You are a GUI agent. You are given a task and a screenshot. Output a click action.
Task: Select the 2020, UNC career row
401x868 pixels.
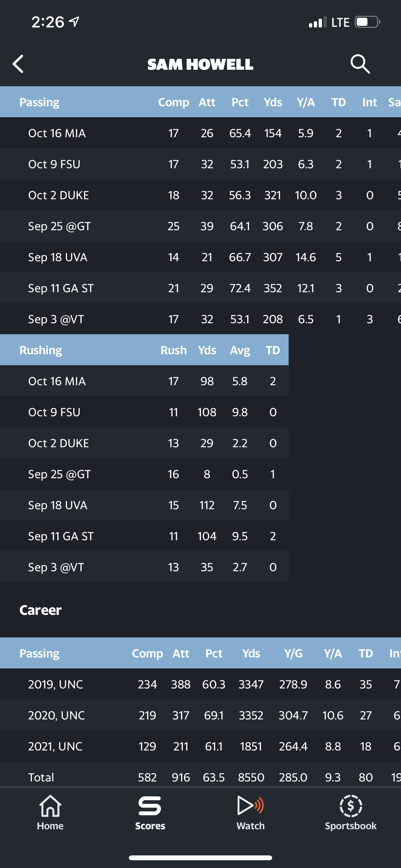200,715
